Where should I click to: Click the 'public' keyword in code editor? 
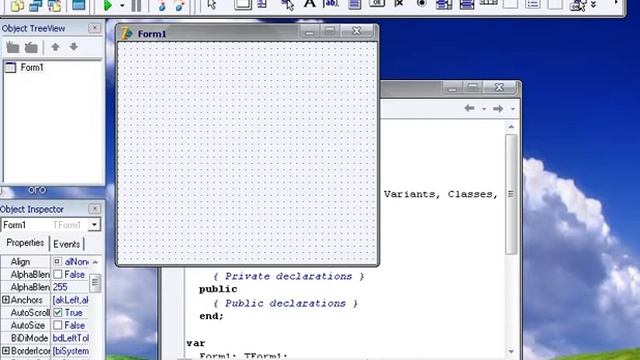[x=218, y=289]
